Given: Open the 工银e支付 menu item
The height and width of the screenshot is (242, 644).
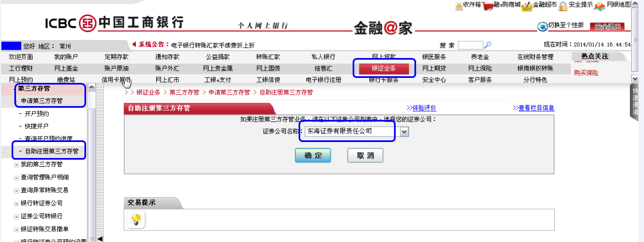Looking at the screenshot, I should (217, 80).
